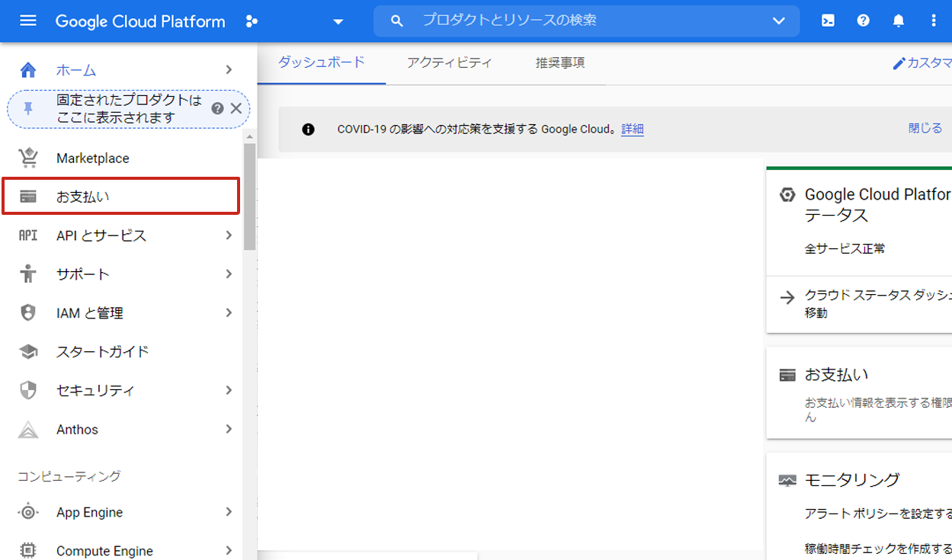
Task: Select お支払い in the sidebar
Action: coord(120,197)
